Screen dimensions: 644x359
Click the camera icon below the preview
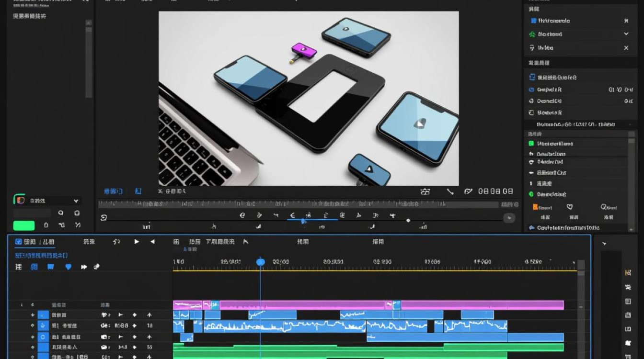[x=425, y=191]
